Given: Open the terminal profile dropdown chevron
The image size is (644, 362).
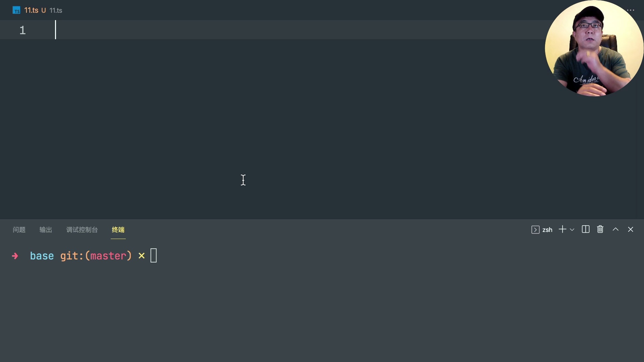Looking at the screenshot, I should [573, 230].
